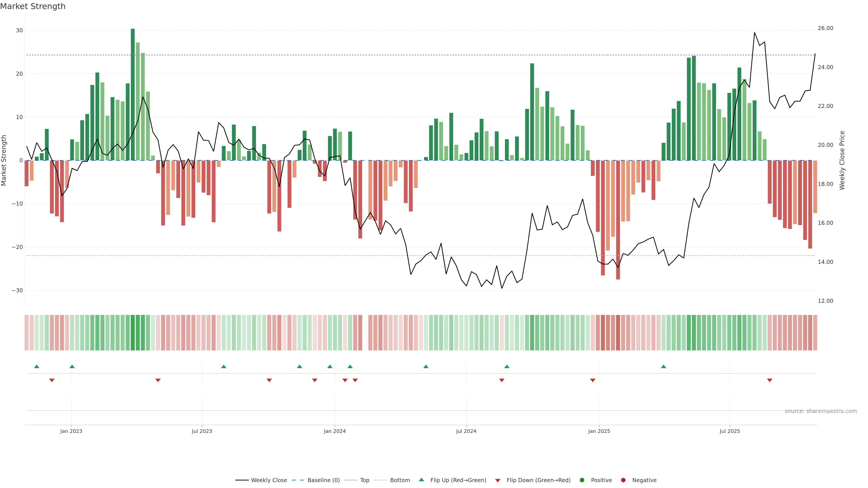
Task: Click the rightmost green flip-up triangle marker
Action: [x=663, y=366]
